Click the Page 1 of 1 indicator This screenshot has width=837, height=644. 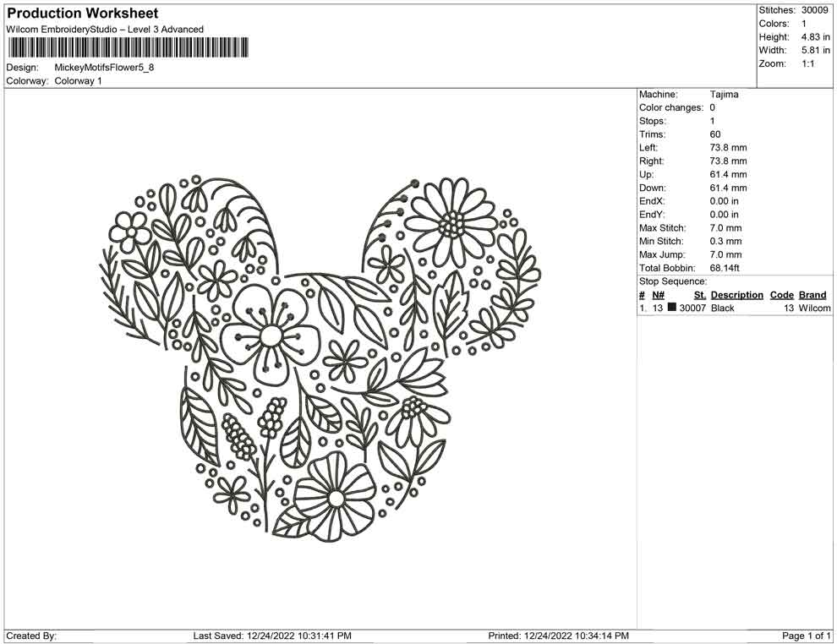[806, 636]
